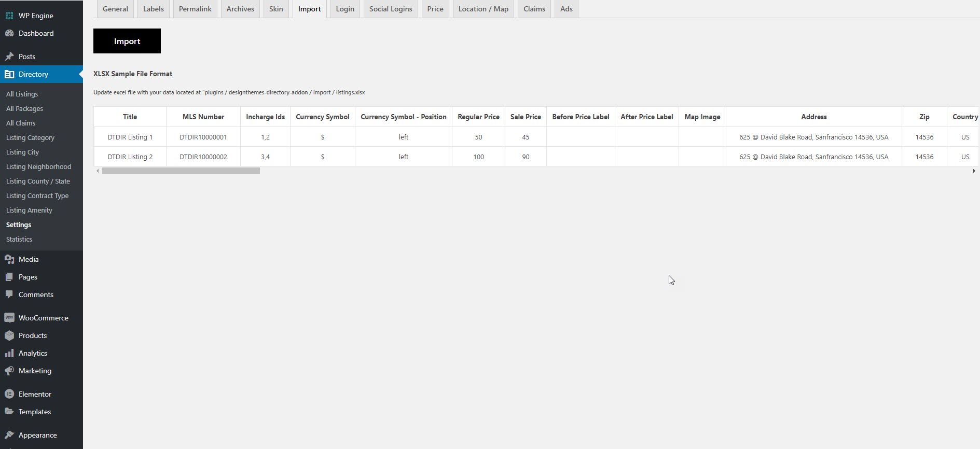Open All Claims submenu link
This screenshot has width=980, height=449.
(x=21, y=123)
